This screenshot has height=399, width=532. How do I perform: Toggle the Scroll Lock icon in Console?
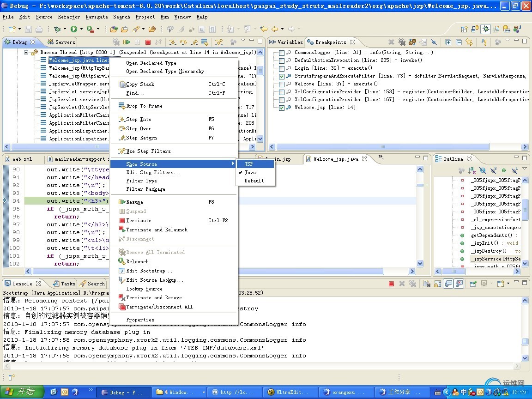(438, 284)
